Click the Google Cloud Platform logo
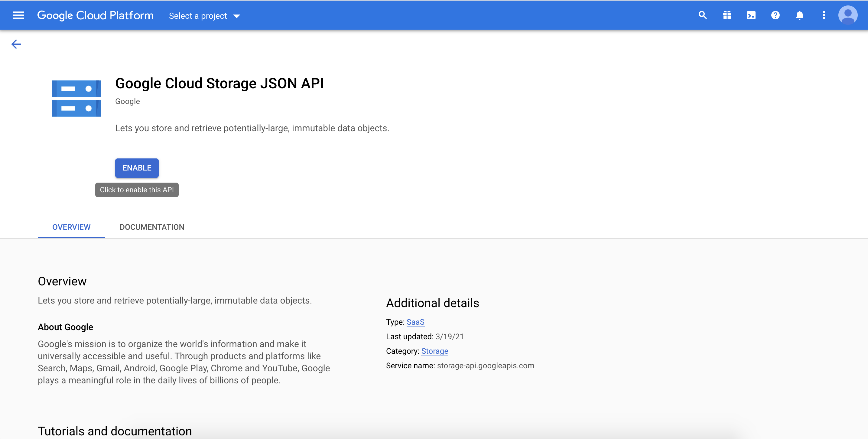The width and height of the screenshot is (868, 439). pos(95,15)
